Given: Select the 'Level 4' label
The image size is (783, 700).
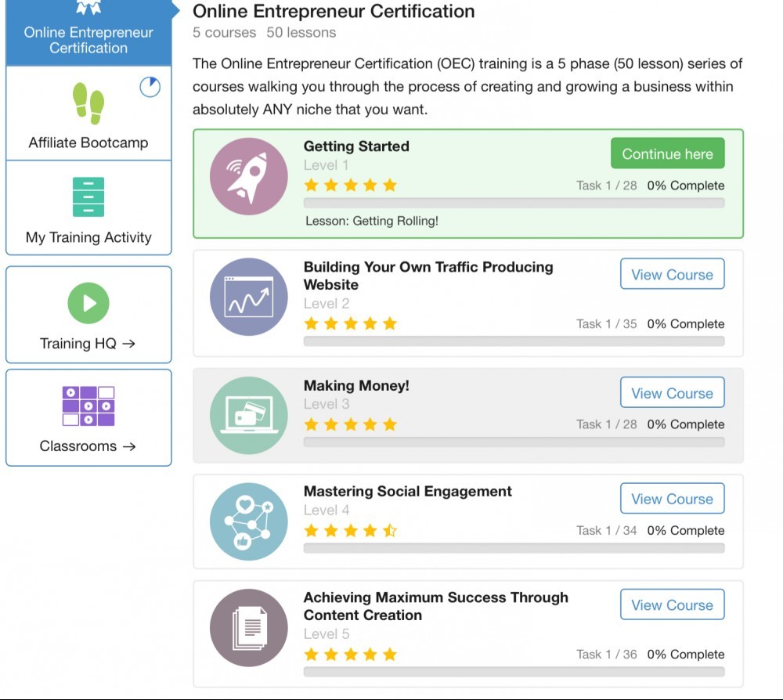Looking at the screenshot, I should (327, 511).
